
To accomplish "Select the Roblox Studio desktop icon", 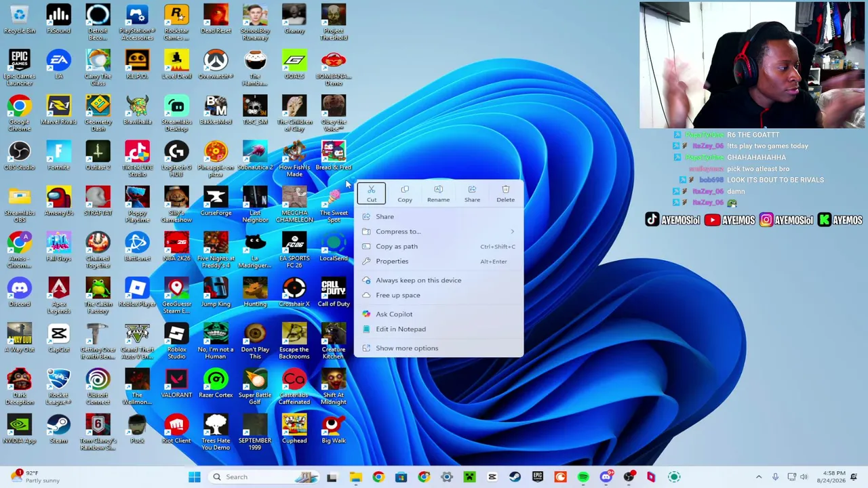I will click(176, 341).
